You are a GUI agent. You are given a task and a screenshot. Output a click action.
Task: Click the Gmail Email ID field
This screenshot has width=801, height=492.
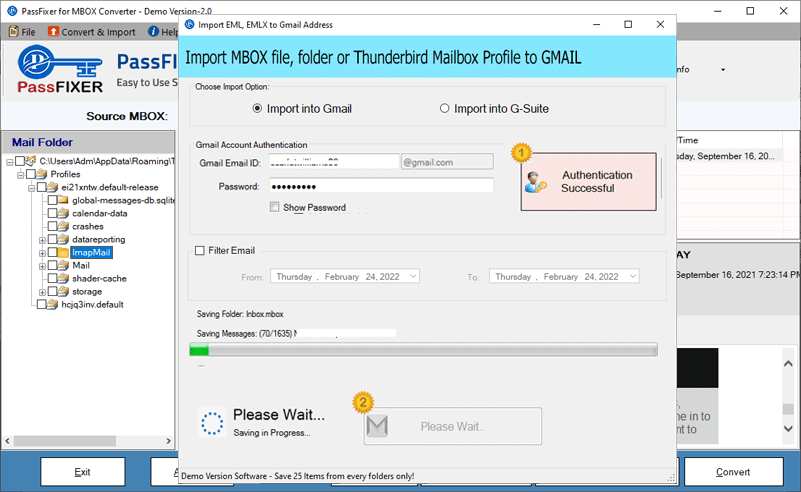pos(334,162)
